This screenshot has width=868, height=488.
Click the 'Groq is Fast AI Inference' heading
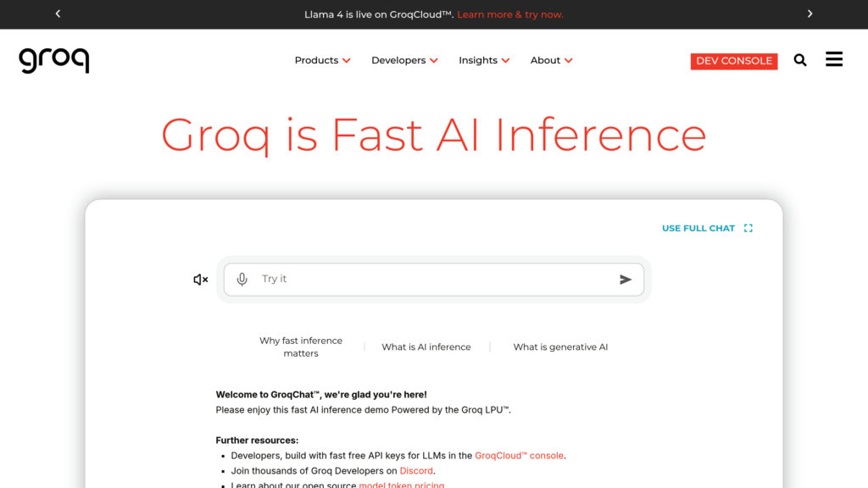434,136
